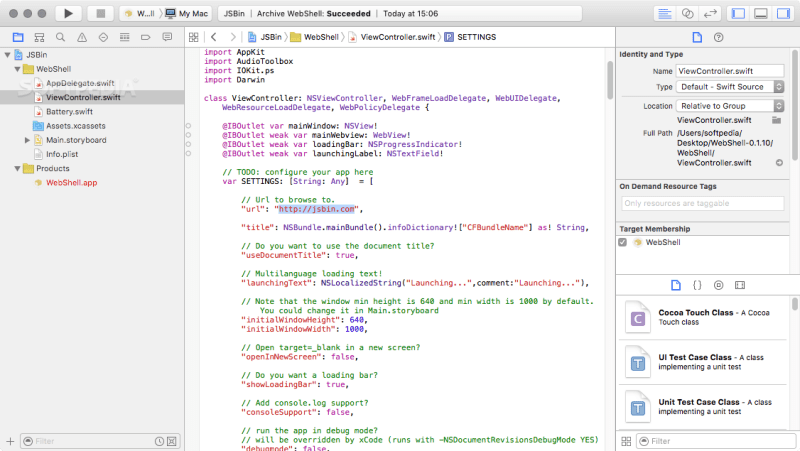Image resolution: width=800 pixels, height=451 pixels.
Task: Select Unit Test Case Class template
Action: (x=703, y=407)
